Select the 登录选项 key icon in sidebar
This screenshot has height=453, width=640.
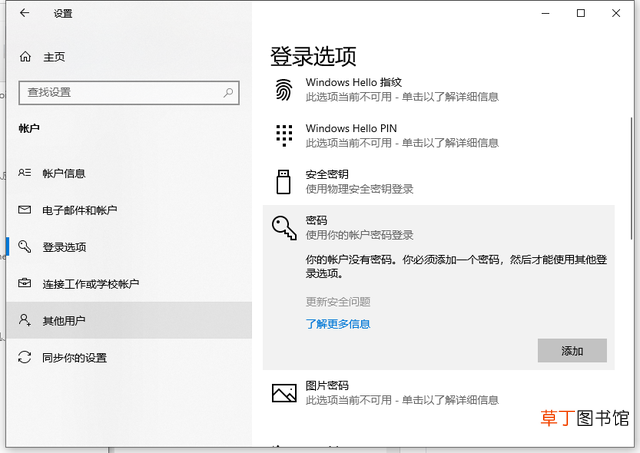click(x=24, y=246)
